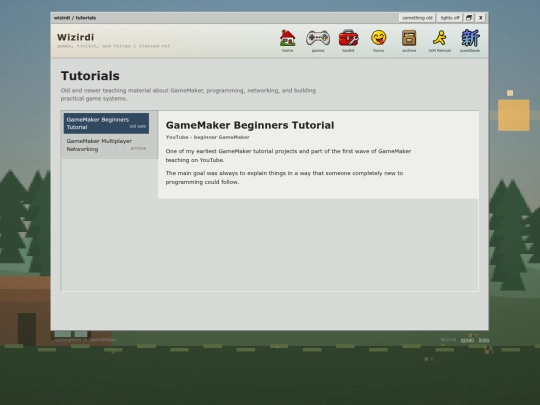Click the Tutorials page heading

(x=90, y=76)
